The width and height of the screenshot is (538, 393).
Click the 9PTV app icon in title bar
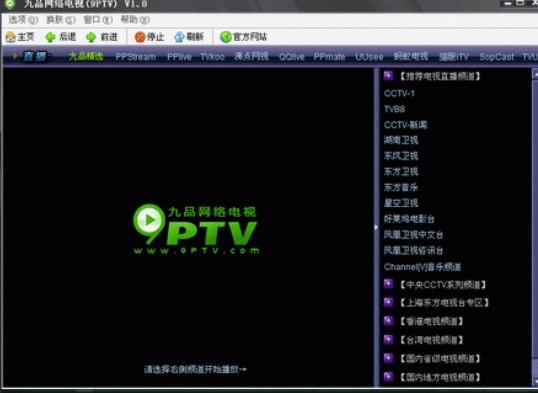(10, 4)
